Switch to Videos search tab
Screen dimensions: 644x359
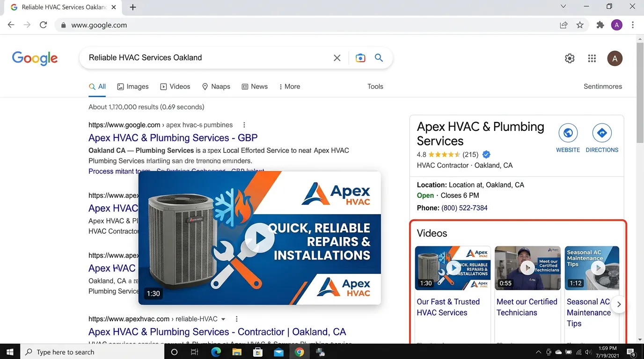pos(175,86)
